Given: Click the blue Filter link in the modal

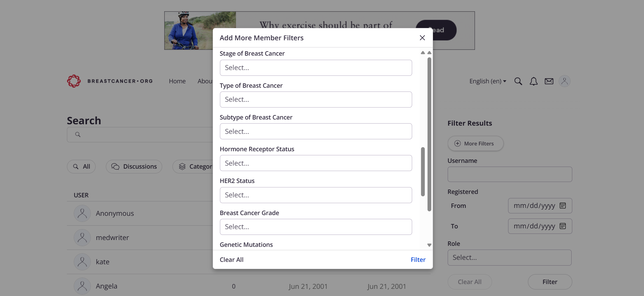Looking at the screenshot, I should (x=418, y=259).
